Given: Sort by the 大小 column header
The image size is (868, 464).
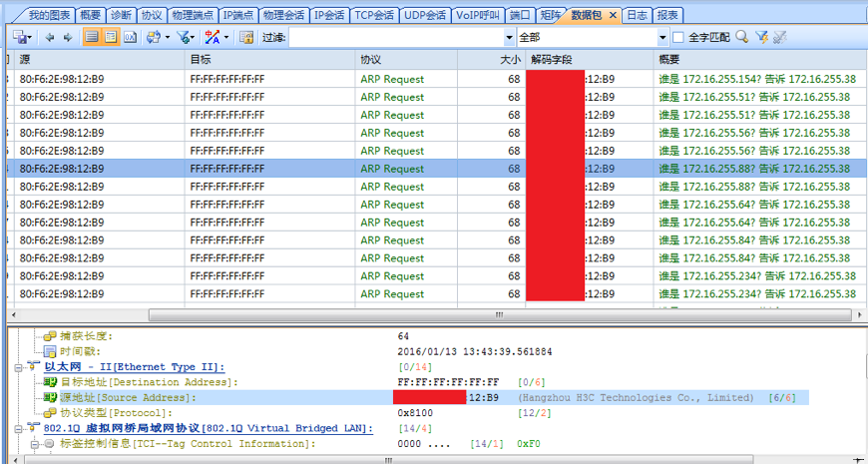Looking at the screenshot, I should coord(492,59).
